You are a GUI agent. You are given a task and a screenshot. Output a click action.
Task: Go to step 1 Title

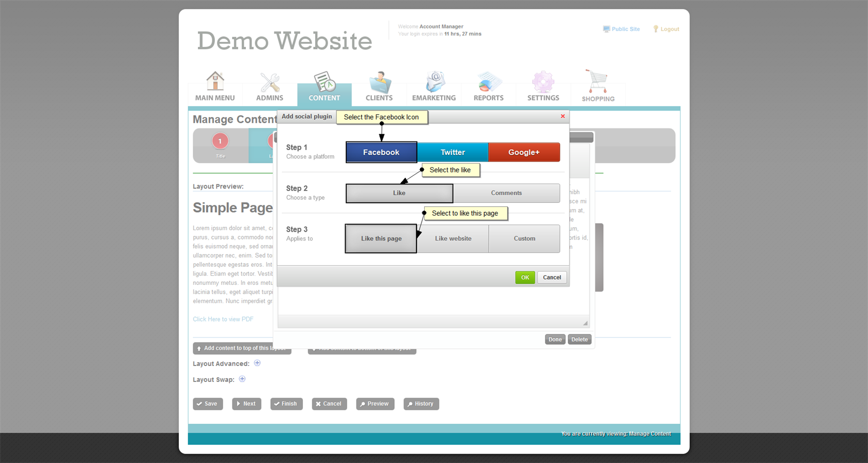pyautogui.click(x=220, y=141)
